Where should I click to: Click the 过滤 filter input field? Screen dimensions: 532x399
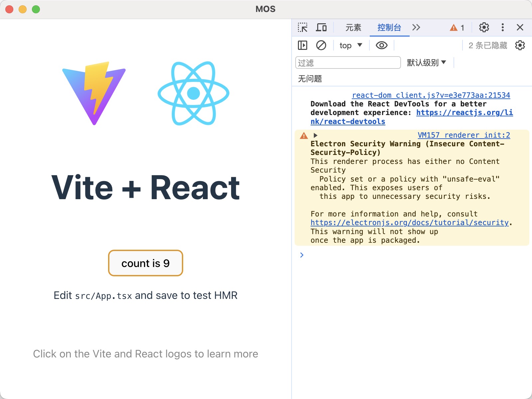348,63
